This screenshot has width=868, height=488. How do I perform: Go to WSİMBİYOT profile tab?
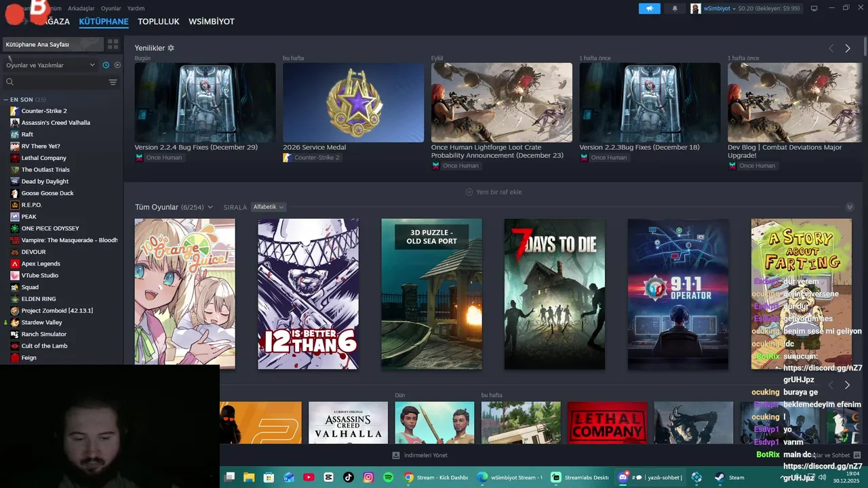tap(212, 22)
